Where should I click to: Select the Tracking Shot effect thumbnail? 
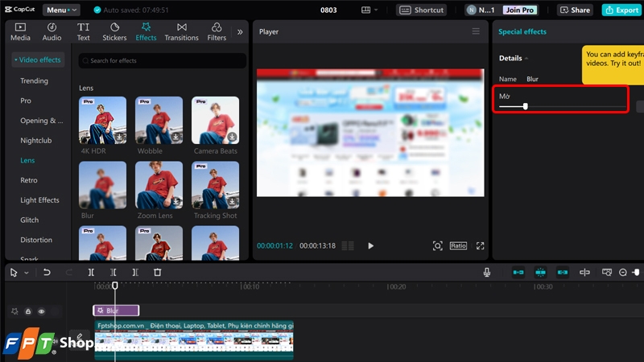tap(215, 185)
